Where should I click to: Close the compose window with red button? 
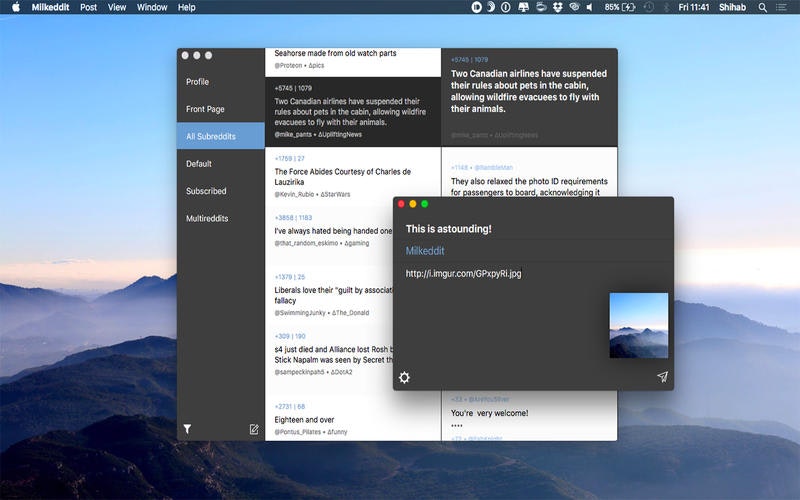(402, 204)
